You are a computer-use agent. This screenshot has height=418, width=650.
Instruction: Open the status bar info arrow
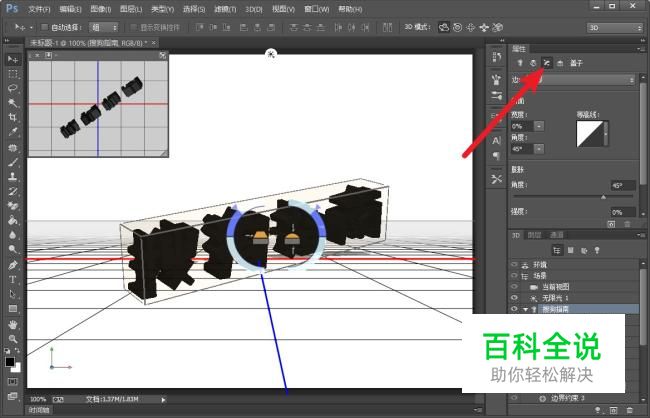pyautogui.click(x=163, y=400)
